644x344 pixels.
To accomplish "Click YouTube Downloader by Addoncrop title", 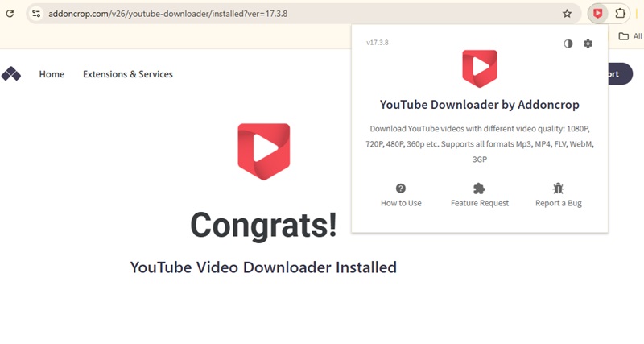I will coord(479,105).
